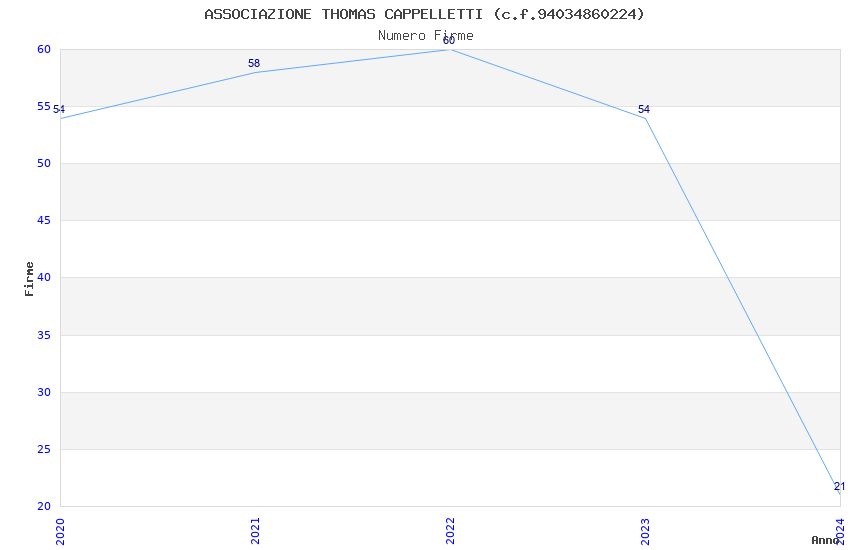Click the y-axis tick value 35
The height and width of the screenshot is (550, 850).
(44, 335)
